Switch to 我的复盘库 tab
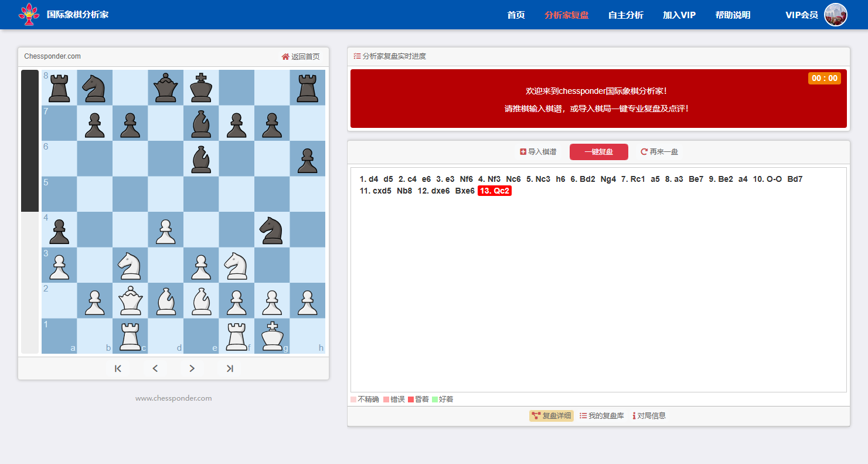The image size is (868, 464). click(x=602, y=416)
